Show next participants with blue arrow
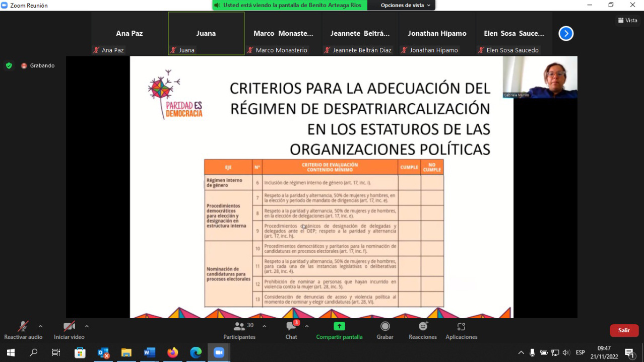The height and width of the screenshot is (362, 644). pos(566,34)
